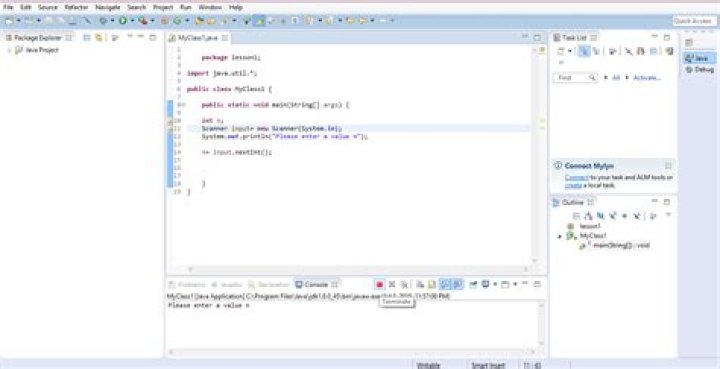720x369 pixels.
Task: Expand Java Project in Package Explorer
Action: [9, 50]
